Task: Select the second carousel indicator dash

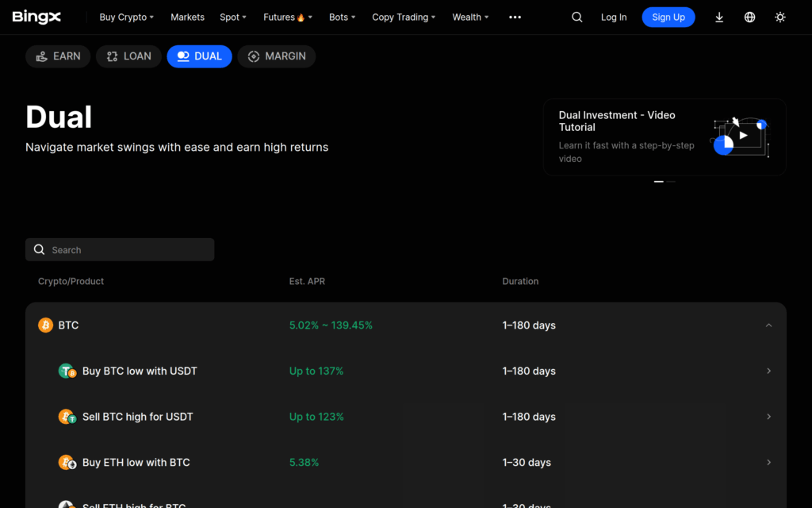Action: pyautogui.click(x=671, y=182)
